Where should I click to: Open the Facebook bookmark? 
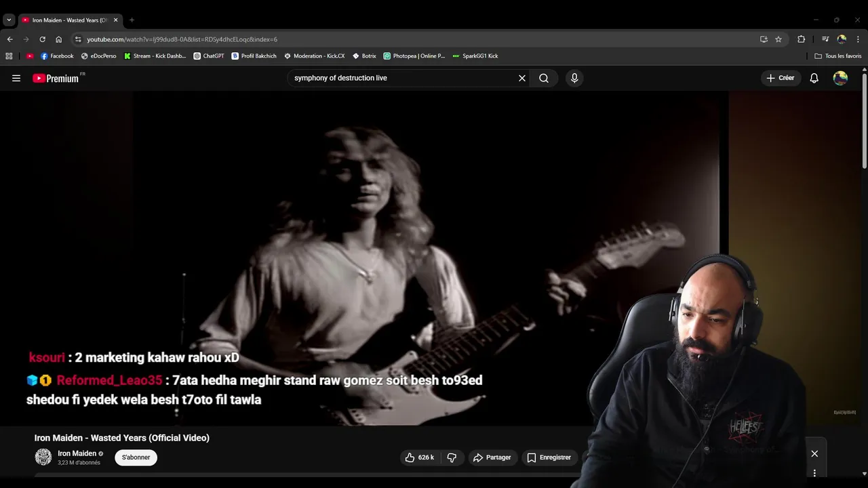point(57,56)
